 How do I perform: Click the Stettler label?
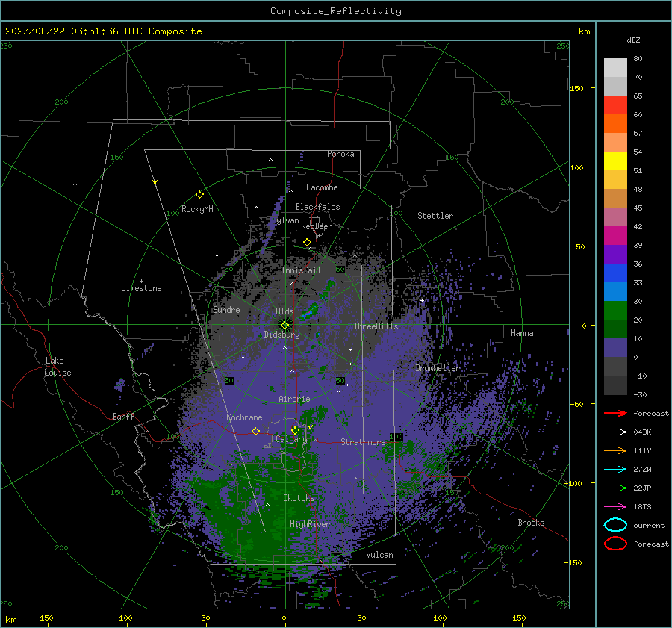(435, 216)
